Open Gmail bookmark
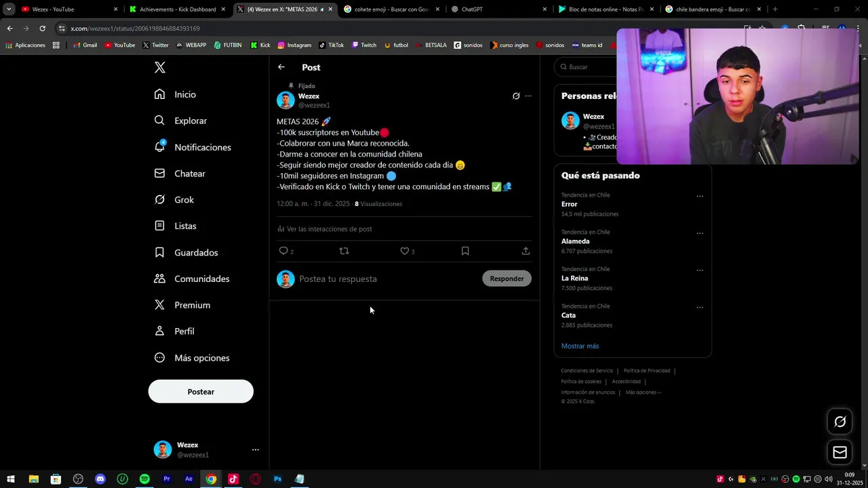This screenshot has width=868, height=488. (x=85, y=45)
